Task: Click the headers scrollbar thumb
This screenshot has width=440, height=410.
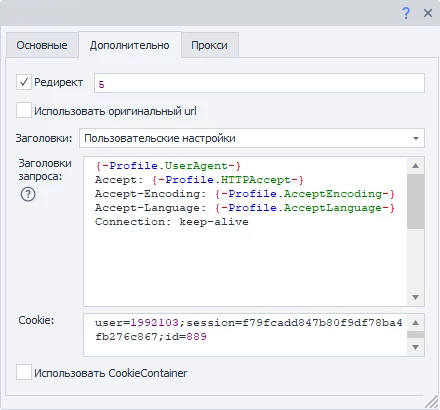Action: coord(416,201)
